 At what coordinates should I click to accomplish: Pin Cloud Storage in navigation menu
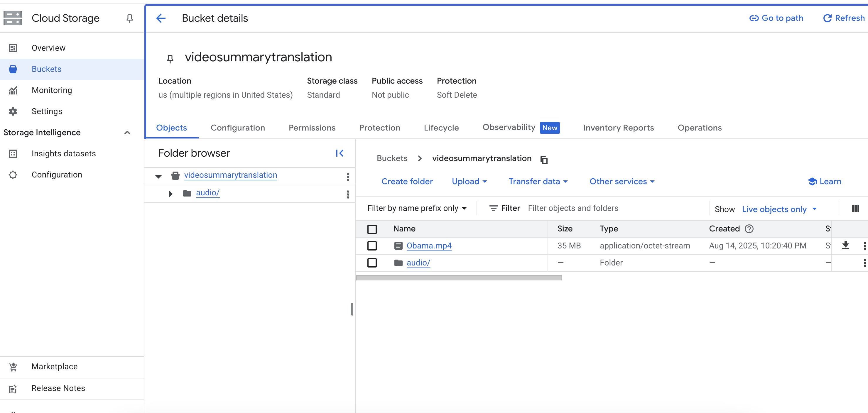[129, 18]
